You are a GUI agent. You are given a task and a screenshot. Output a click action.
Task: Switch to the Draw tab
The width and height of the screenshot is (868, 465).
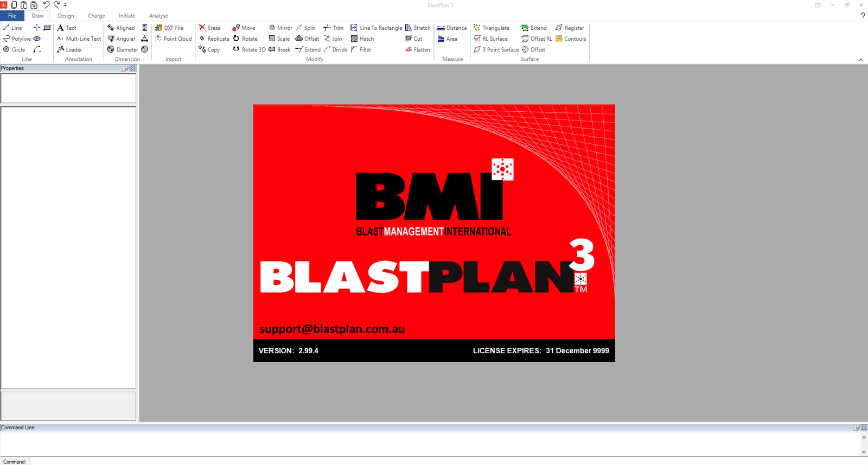[37, 16]
